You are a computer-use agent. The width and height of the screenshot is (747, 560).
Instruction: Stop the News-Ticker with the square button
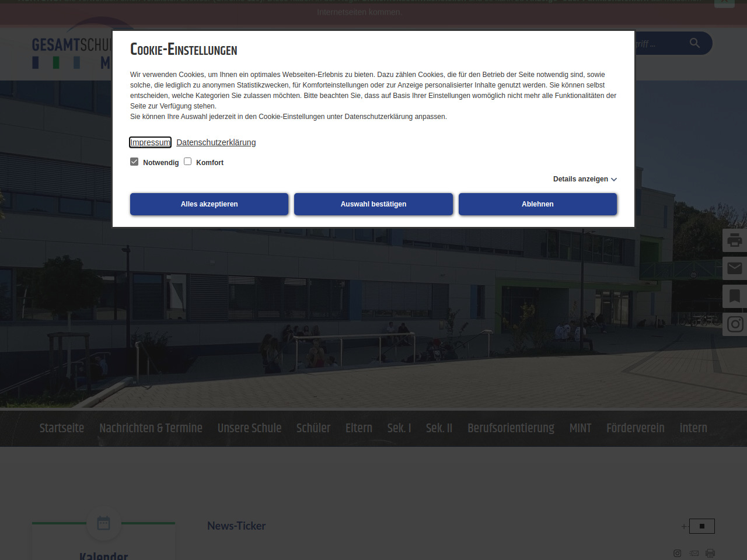click(701, 526)
